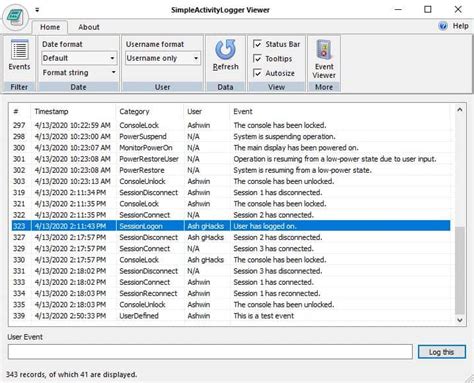Open the About tab
Screen dimensions: 474x383
pos(89,27)
